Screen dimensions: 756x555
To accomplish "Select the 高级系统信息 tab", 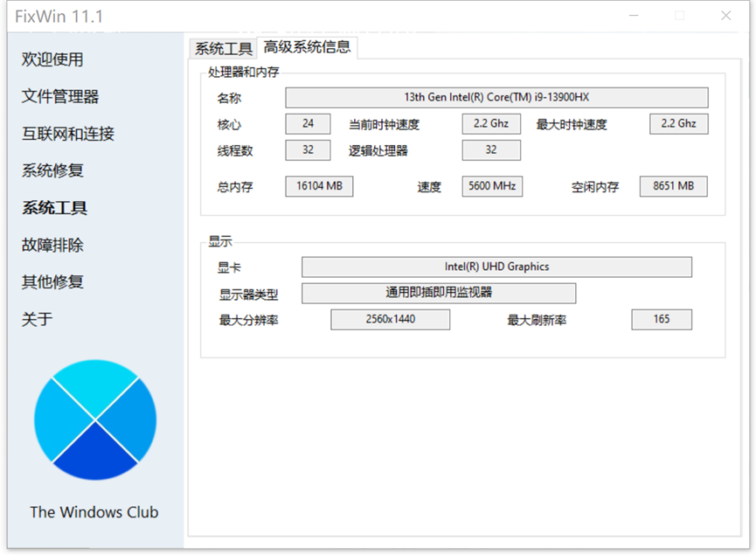I will coord(307,47).
